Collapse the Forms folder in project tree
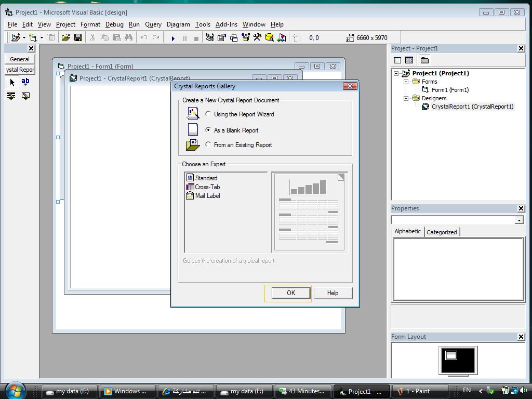This screenshot has width=532, height=399. pyautogui.click(x=406, y=82)
